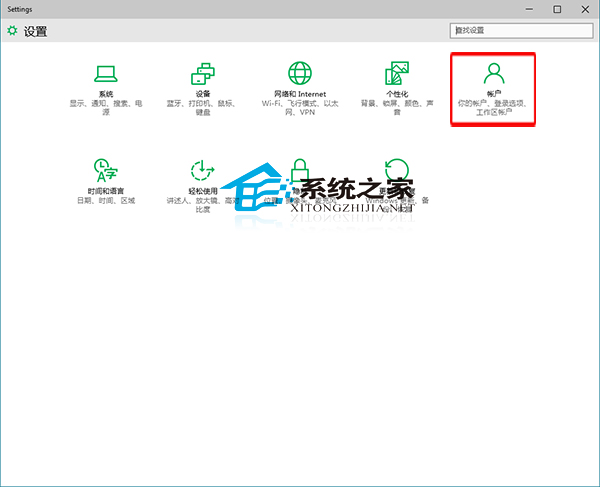Image resolution: width=600 pixels, height=487 pixels.
Task: Click the 帐户 category label
Action: coord(494,94)
